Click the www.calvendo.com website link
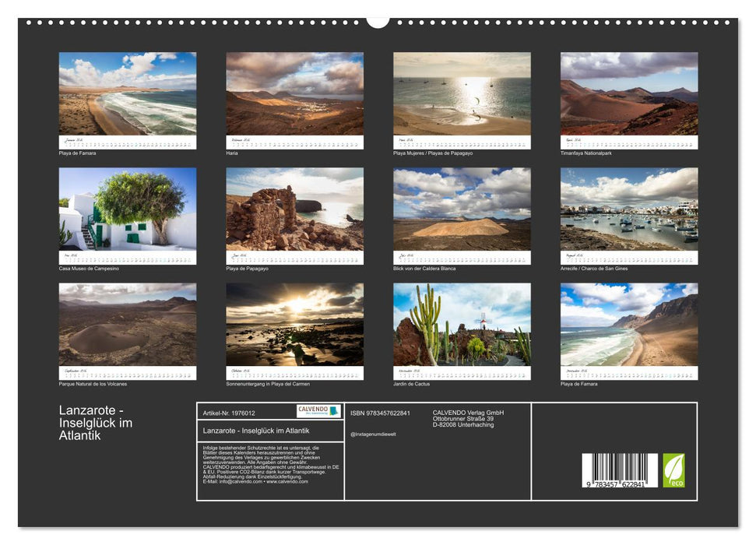This screenshot has width=756, height=545. tap(288, 481)
